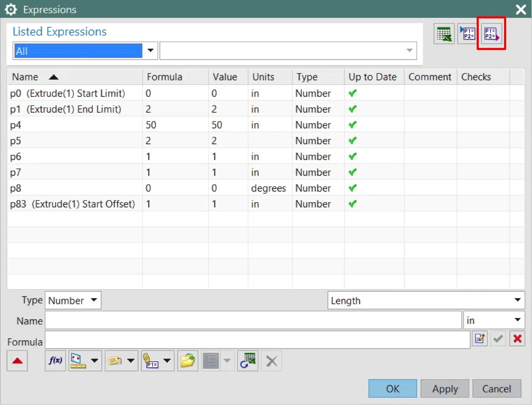Accept the formula with the green checkmark
This screenshot has width=532, height=405.
click(498, 339)
